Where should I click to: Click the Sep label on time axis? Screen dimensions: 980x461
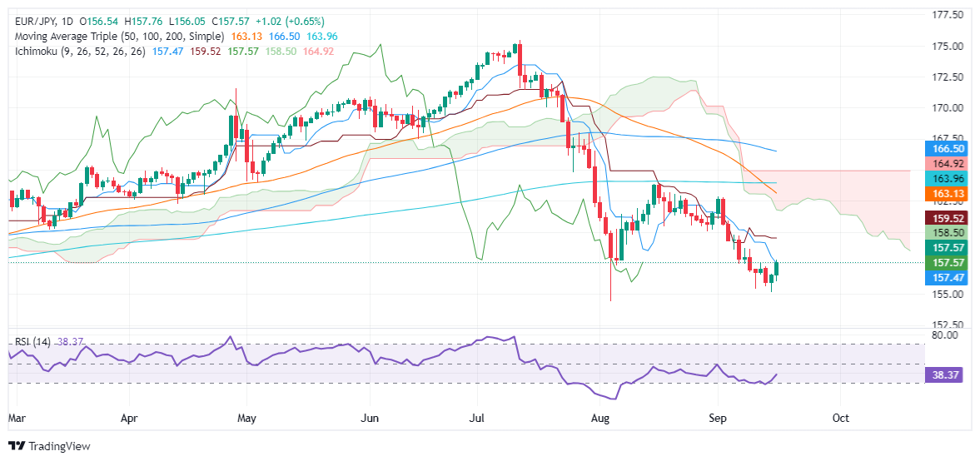point(718,418)
